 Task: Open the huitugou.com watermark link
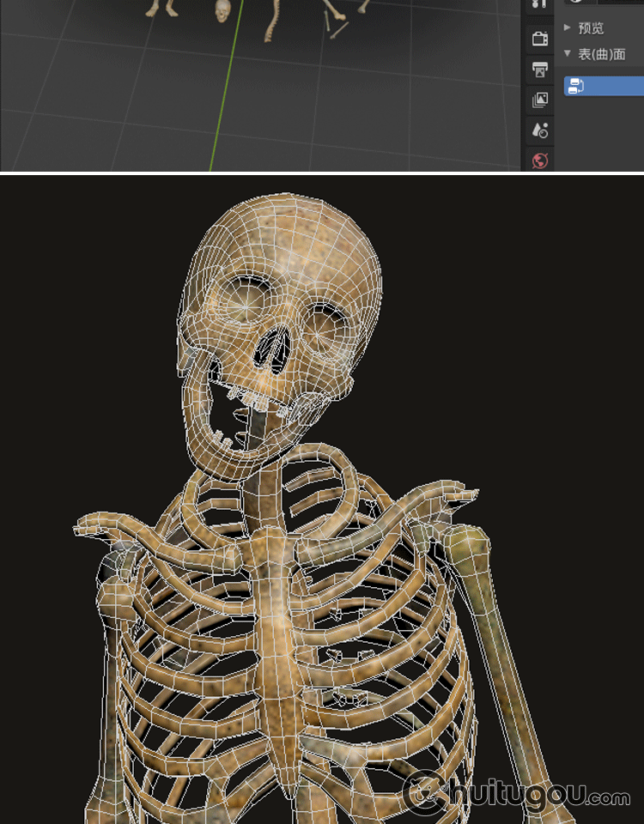(518, 794)
